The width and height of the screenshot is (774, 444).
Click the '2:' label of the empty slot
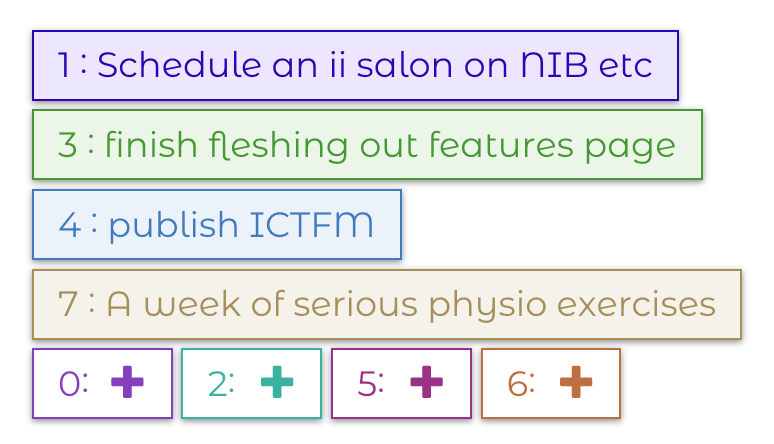[x=221, y=383]
